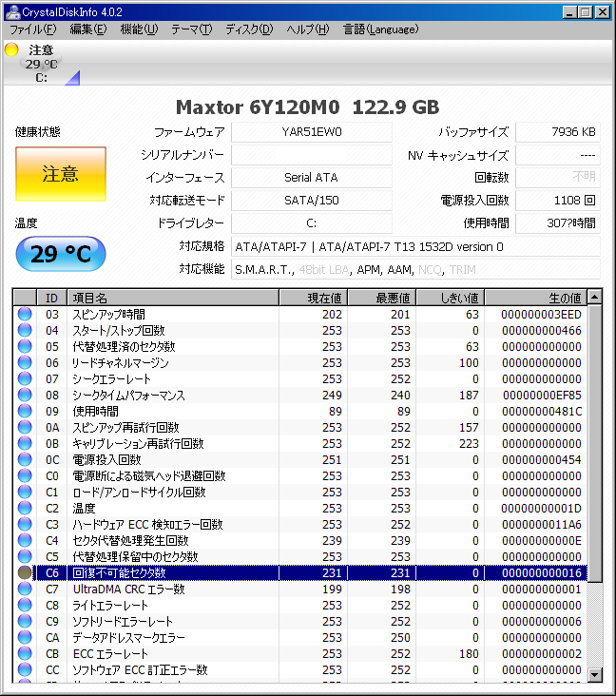Click the status orb of row C0
This screenshot has height=696, width=616.
point(25,475)
